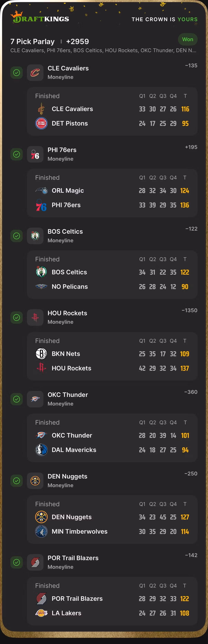
Task: Click the green checkmark beside BOS Celtics
Action: [17, 236]
